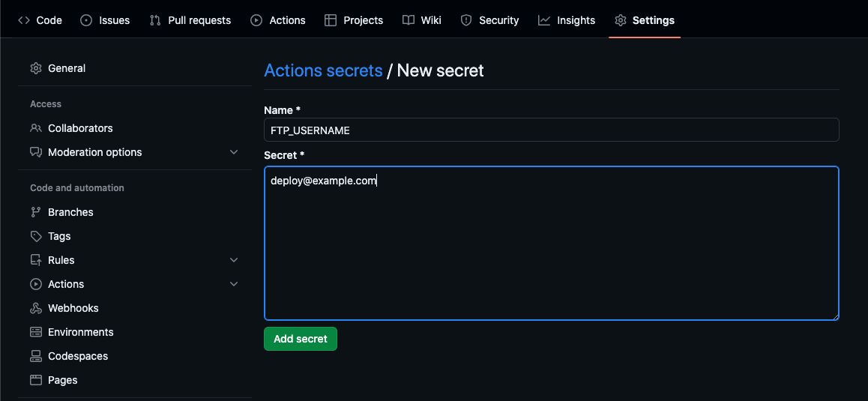The image size is (868, 401).
Task: Grab the Secret textarea resize handle
Action: point(835,316)
